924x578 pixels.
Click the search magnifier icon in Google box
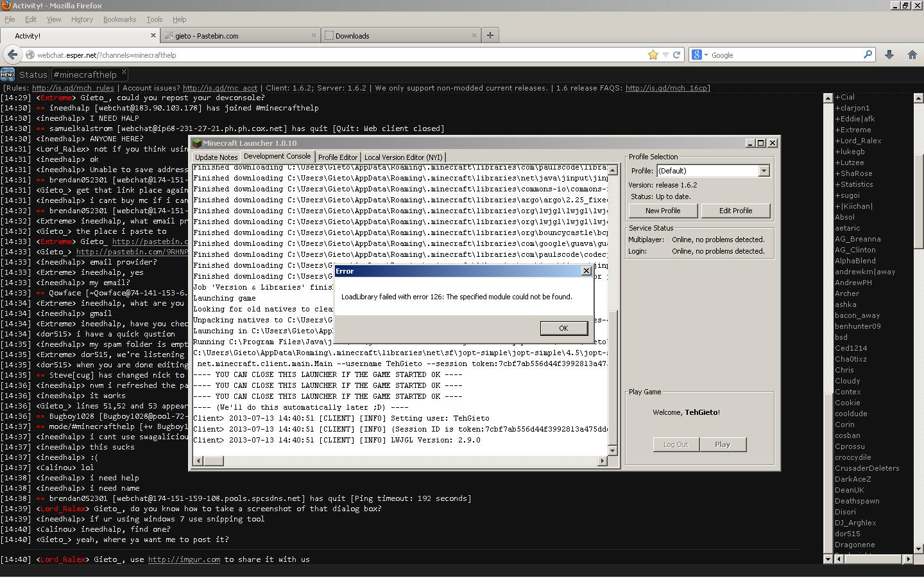(868, 55)
